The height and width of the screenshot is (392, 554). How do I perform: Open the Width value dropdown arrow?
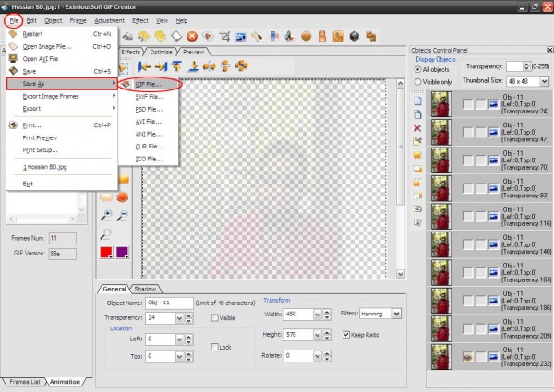[x=317, y=315]
